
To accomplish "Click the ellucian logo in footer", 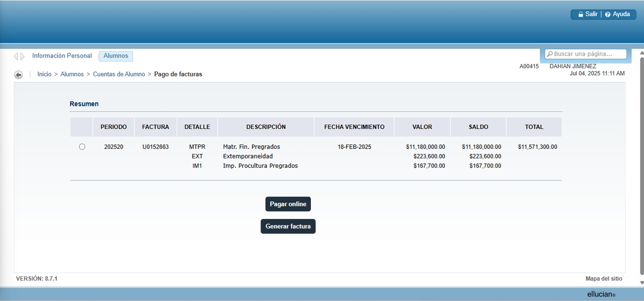I will pos(601,294).
